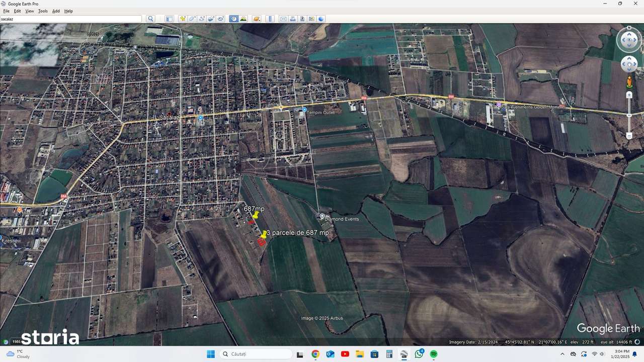Image resolution: width=644 pixels, height=362 pixels.
Task: Click the Google Earth web sign-in icon
Action: pos(321,19)
